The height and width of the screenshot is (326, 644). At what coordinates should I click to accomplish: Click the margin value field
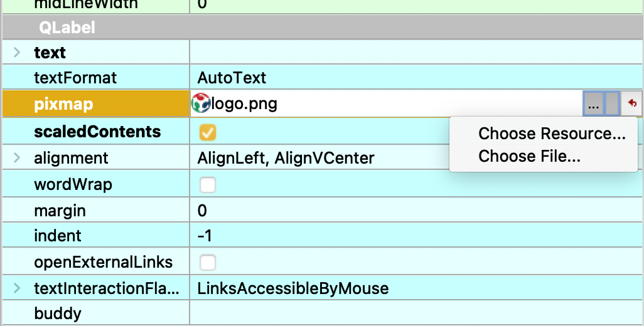pyautogui.click(x=416, y=211)
